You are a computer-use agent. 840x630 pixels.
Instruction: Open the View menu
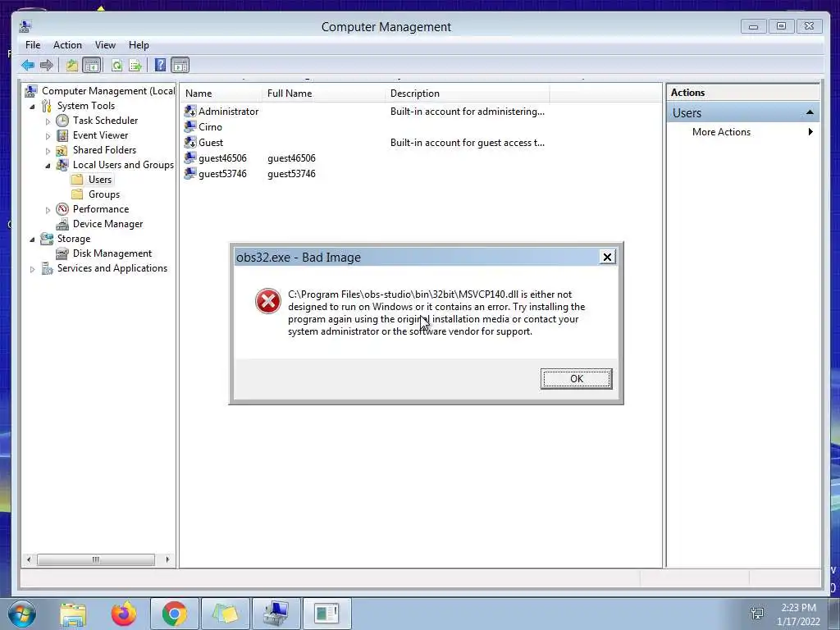point(105,45)
